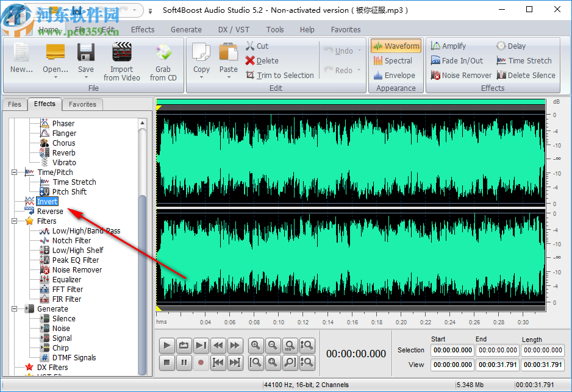Select the Import from Video tool

[x=121, y=61]
